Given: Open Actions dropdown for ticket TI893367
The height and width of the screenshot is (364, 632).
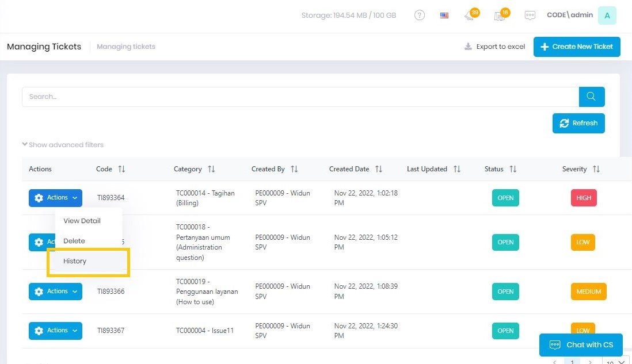Looking at the screenshot, I should click(x=55, y=331).
